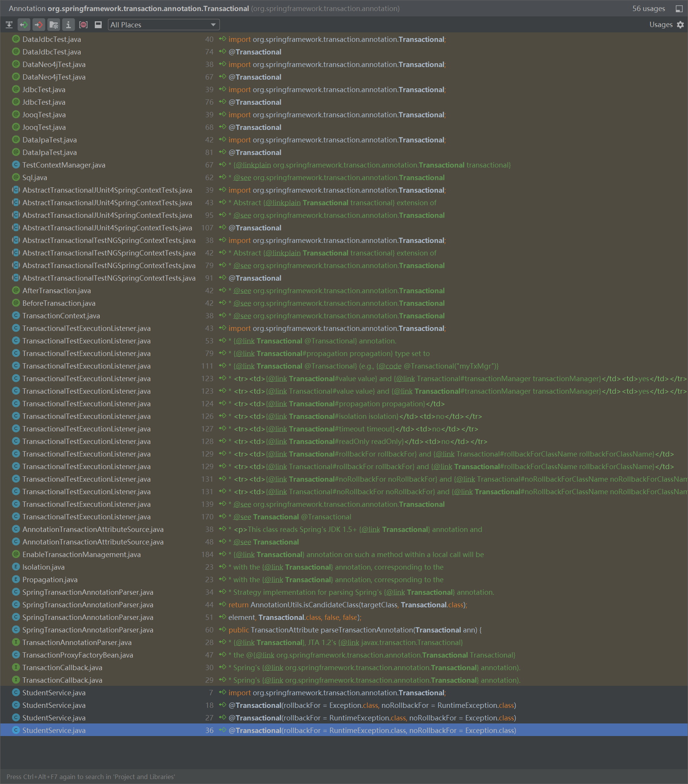
Task: Click class icon of StudentService.java line 7
Action: tap(16, 693)
